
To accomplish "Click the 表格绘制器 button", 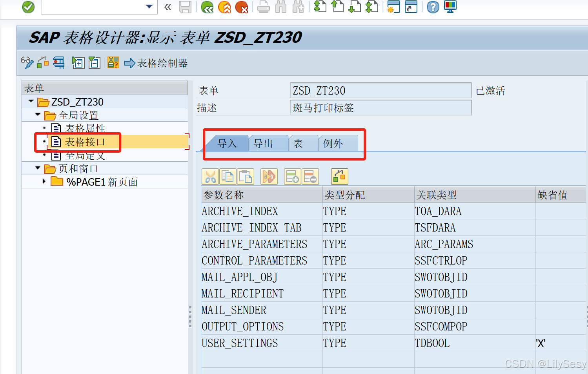I will point(157,63).
